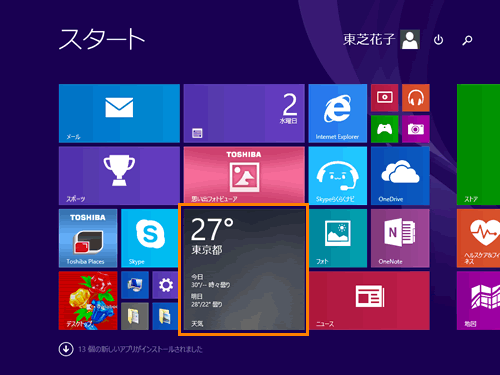The width and height of the screenshot is (500, 375).
Task: Open the Store (ストア) green tile
Action: (478, 145)
